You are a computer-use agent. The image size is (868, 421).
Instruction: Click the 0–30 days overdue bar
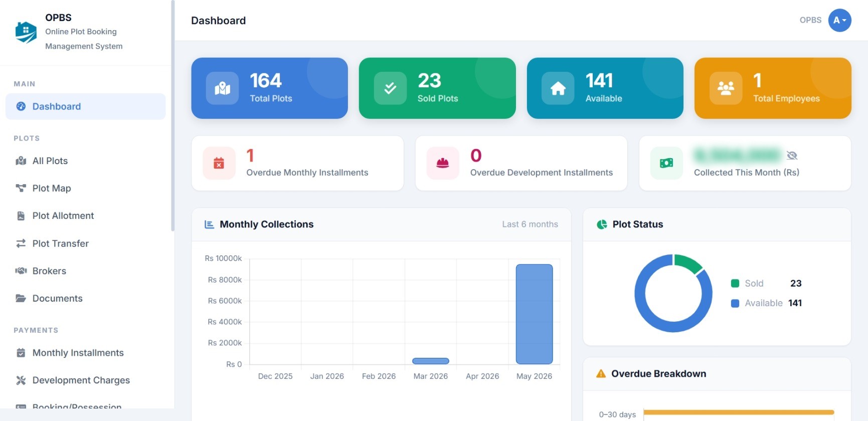[x=739, y=412]
